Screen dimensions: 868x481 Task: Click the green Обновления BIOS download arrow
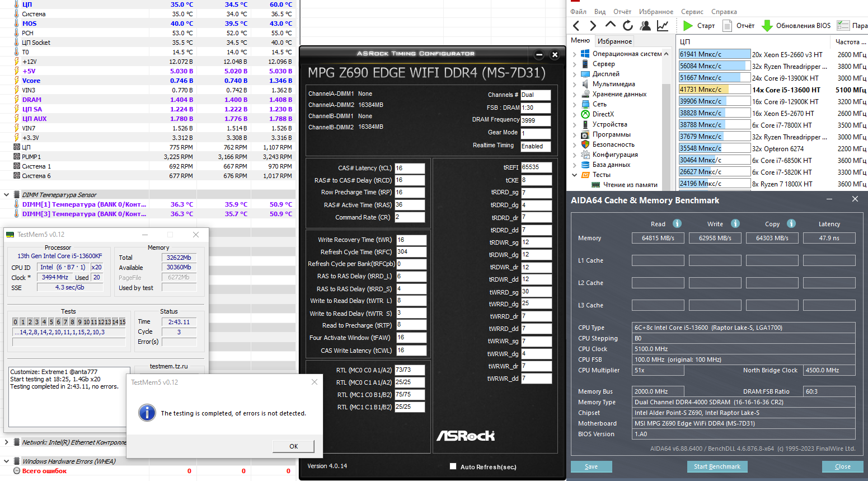(767, 26)
